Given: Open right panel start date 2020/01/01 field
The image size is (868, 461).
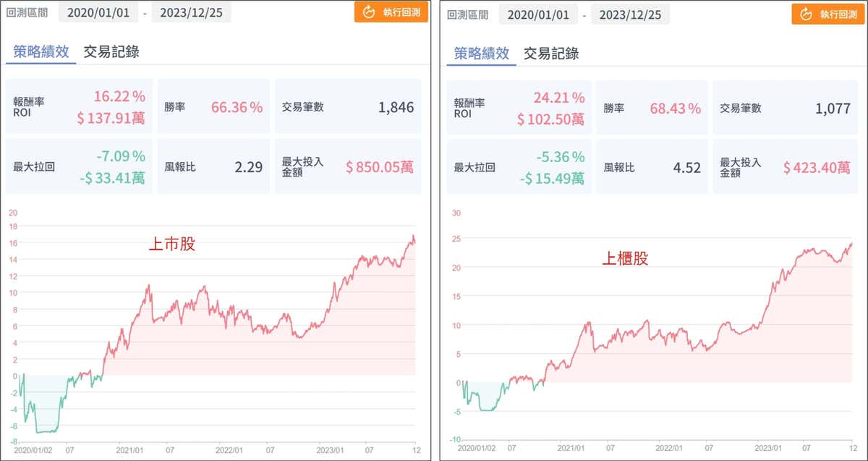Looking at the screenshot, I should [537, 14].
